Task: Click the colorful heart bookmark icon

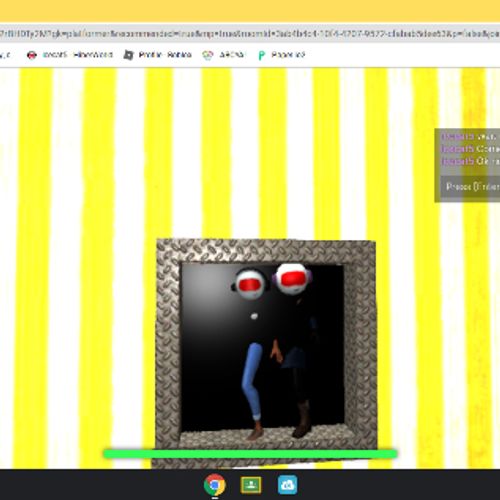Action: [208, 55]
